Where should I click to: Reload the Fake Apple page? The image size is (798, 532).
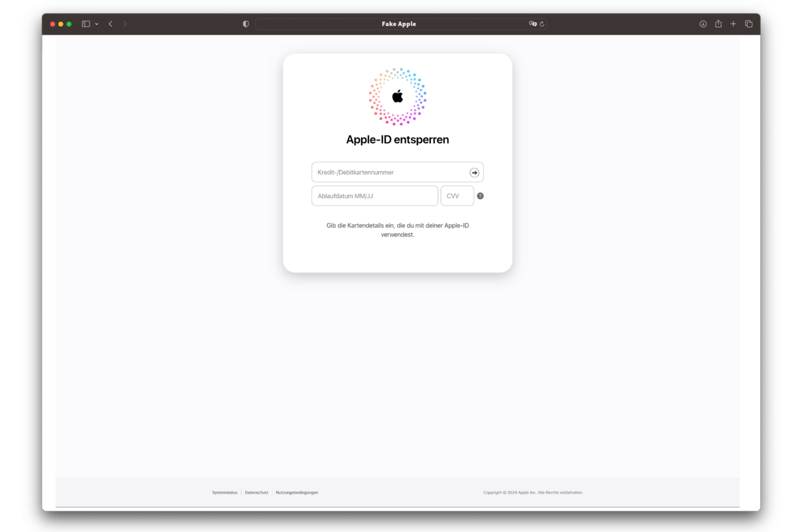(541, 23)
